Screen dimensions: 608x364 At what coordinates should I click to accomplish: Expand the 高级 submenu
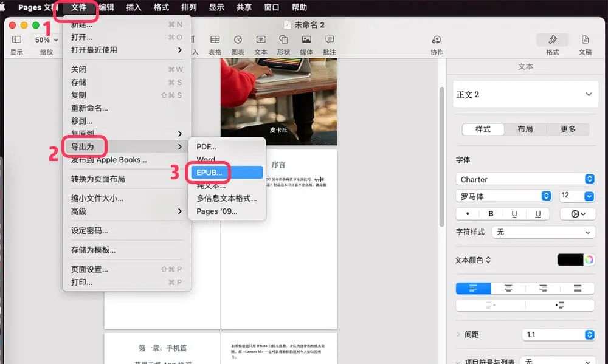pyautogui.click(x=126, y=211)
